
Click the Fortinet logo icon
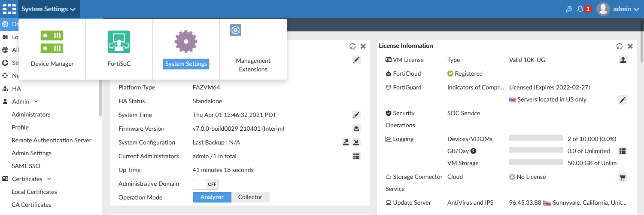coord(9,9)
